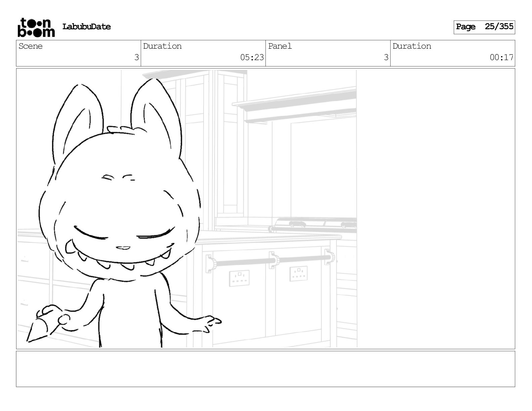Select the scene number 3 value

point(136,57)
